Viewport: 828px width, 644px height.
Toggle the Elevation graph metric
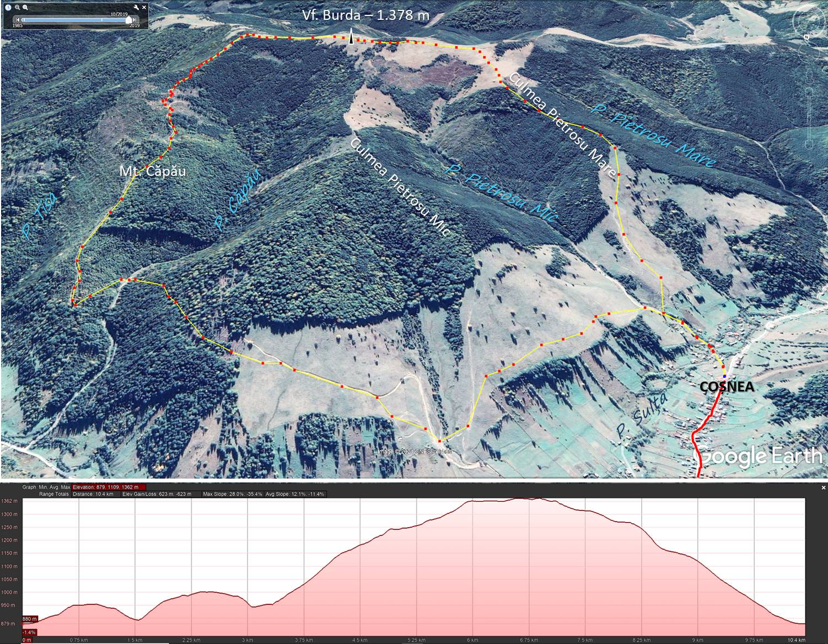pos(109,487)
